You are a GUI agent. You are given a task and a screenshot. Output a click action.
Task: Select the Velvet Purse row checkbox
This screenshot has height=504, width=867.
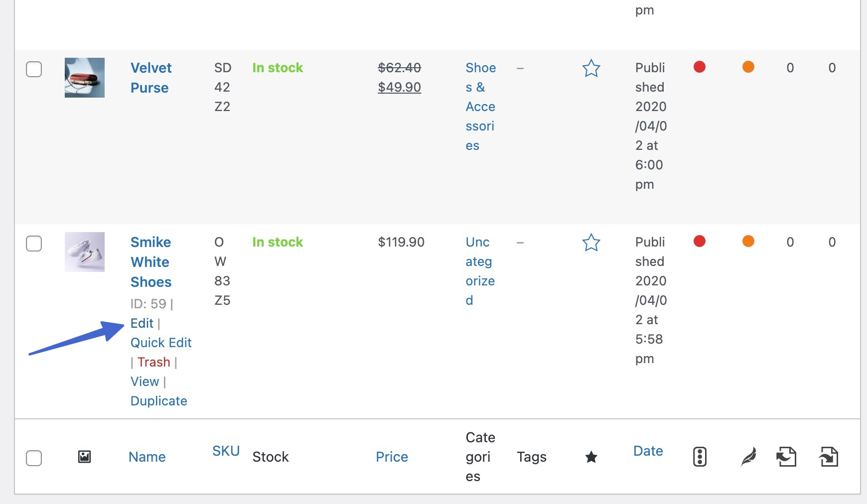34,69
